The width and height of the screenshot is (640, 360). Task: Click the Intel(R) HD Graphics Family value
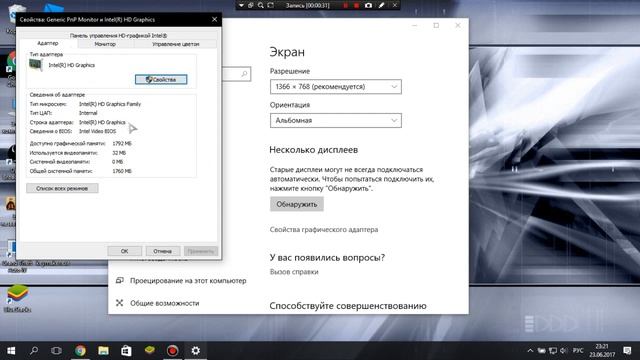[110, 104]
